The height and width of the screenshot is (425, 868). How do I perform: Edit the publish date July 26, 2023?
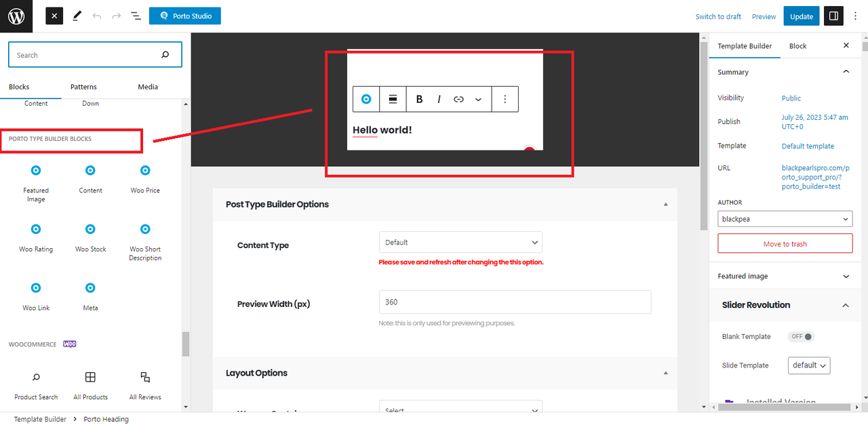(x=814, y=122)
